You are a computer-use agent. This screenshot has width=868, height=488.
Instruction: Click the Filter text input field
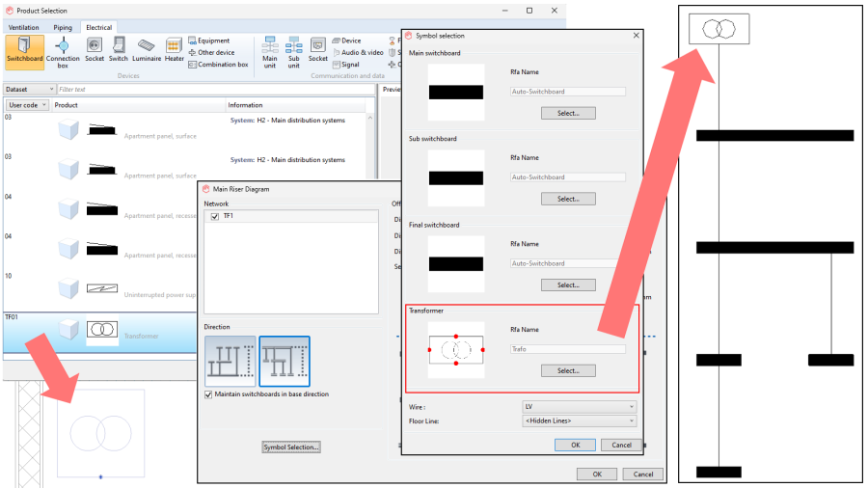216,89
